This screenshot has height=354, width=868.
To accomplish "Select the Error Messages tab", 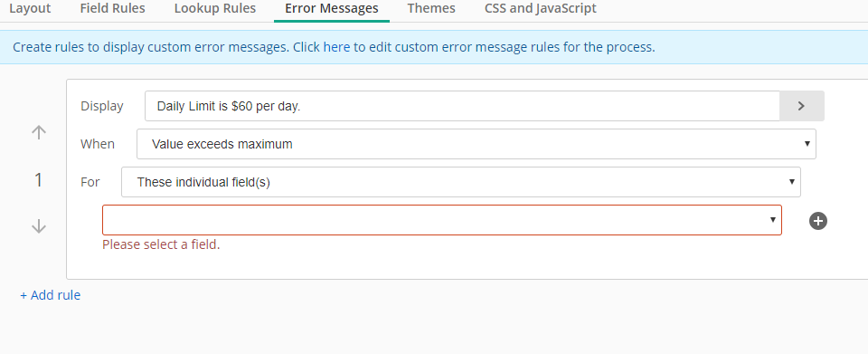I will coord(332,8).
